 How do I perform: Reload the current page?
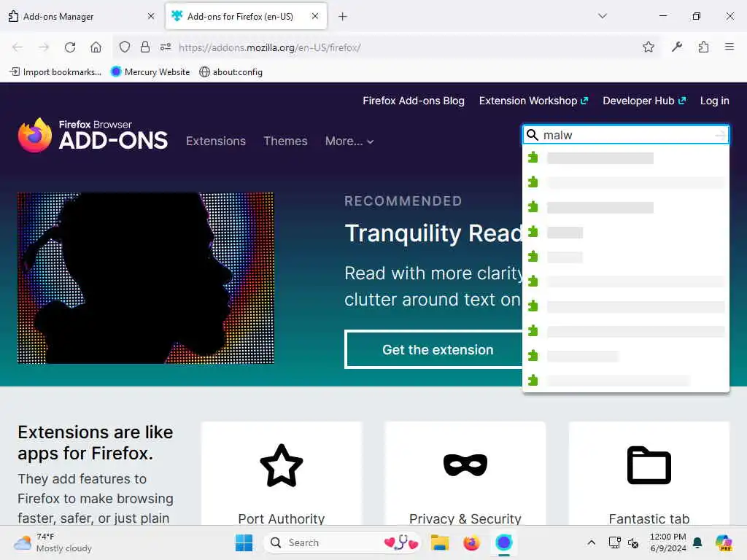pyautogui.click(x=70, y=47)
